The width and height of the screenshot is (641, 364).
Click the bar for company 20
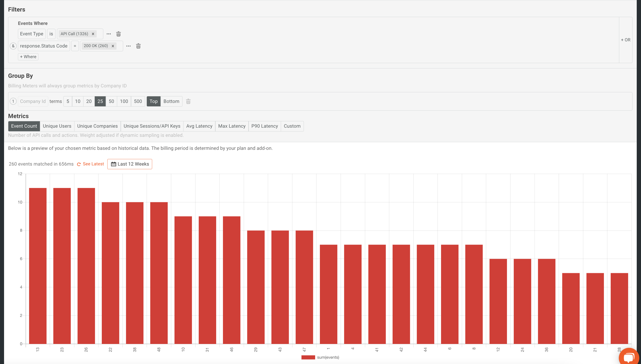tap(571, 308)
